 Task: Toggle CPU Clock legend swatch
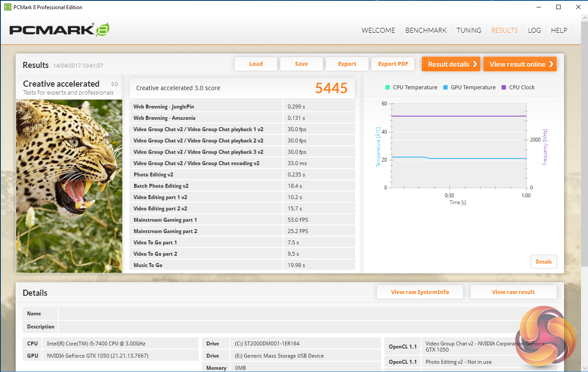[x=504, y=88]
